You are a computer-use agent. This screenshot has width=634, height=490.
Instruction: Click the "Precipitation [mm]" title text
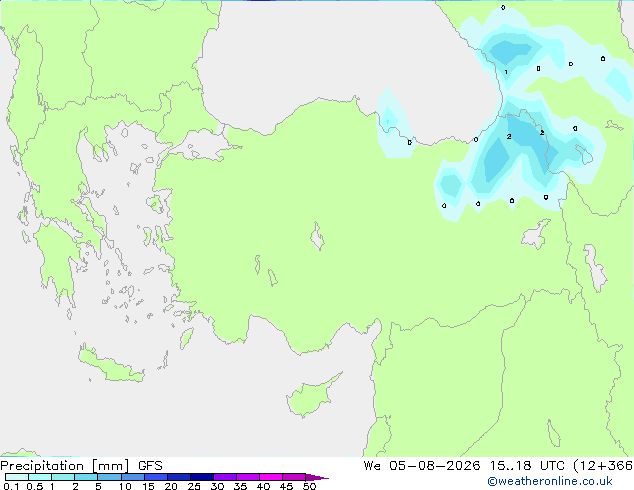coord(65,466)
